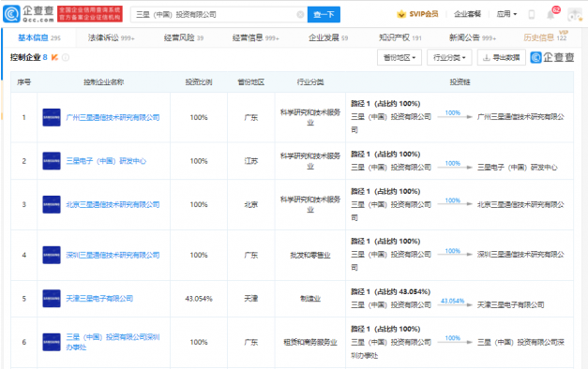Click 天津 province cell
This screenshot has height=369, width=588.
[x=251, y=299]
